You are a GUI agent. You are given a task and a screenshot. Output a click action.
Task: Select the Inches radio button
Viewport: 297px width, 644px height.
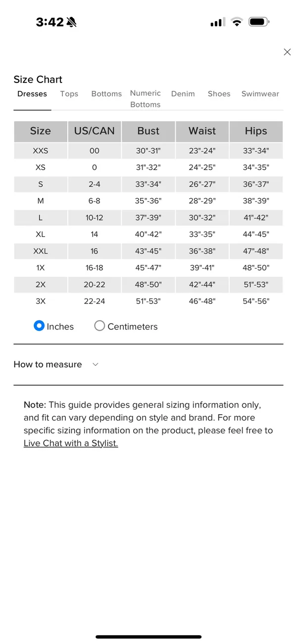tap(39, 326)
